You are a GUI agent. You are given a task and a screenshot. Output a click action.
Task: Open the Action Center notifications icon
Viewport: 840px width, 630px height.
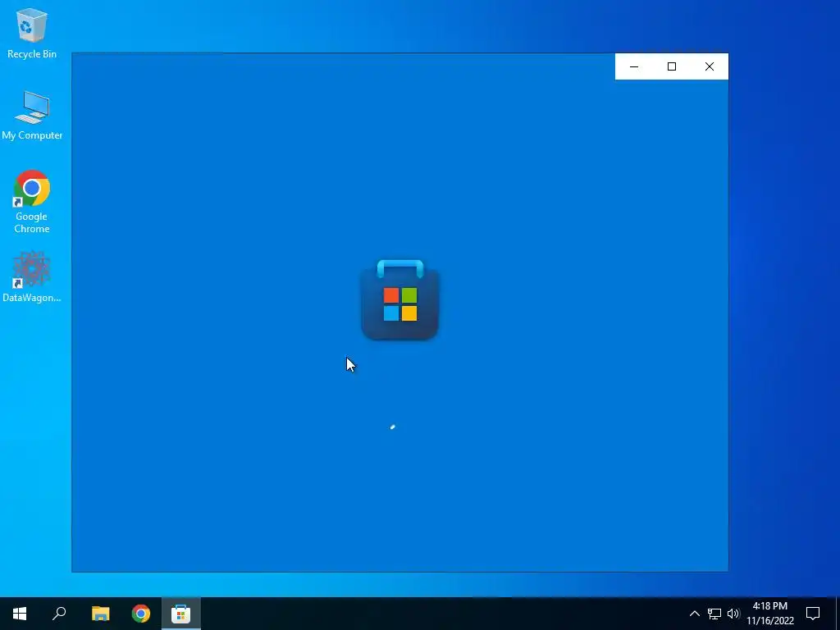pyautogui.click(x=813, y=614)
